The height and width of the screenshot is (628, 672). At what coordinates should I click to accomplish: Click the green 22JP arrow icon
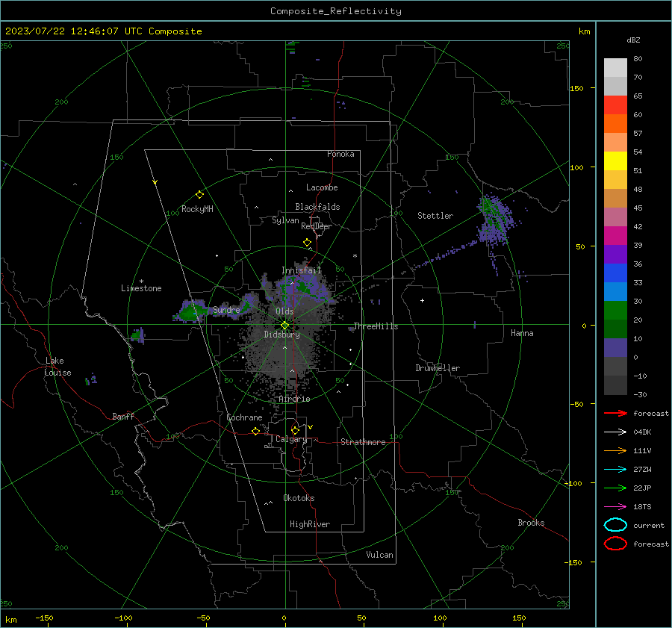(615, 488)
